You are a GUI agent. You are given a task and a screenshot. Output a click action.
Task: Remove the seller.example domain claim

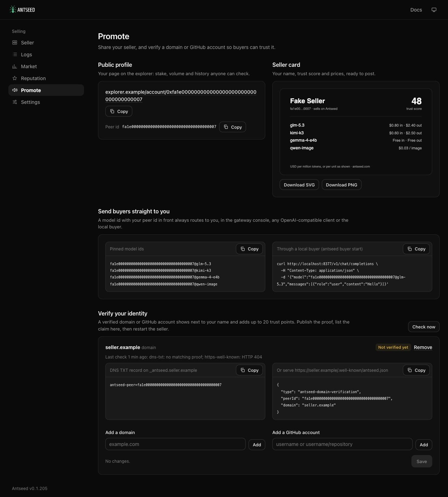pyautogui.click(x=423, y=347)
